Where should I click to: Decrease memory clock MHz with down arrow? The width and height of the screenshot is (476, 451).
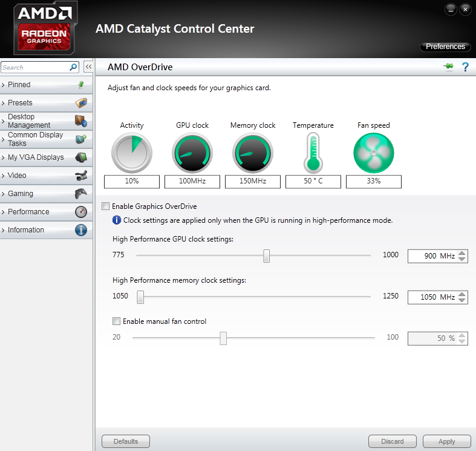click(x=461, y=300)
